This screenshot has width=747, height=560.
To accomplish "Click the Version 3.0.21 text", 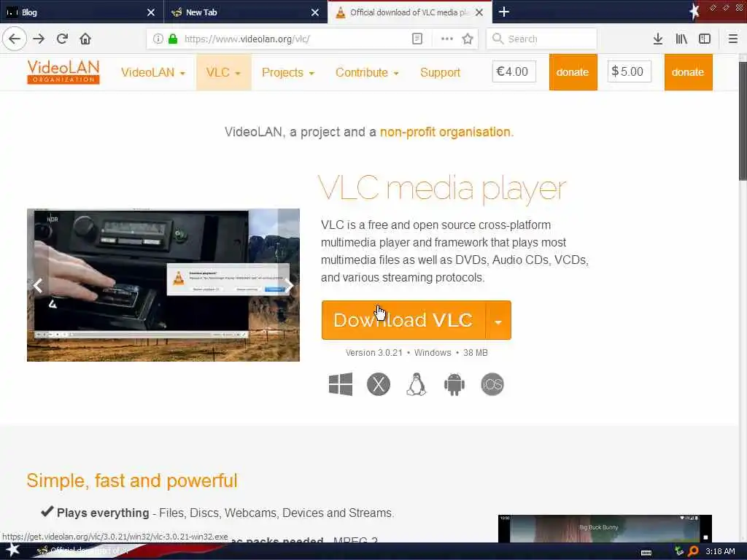I will tap(374, 353).
